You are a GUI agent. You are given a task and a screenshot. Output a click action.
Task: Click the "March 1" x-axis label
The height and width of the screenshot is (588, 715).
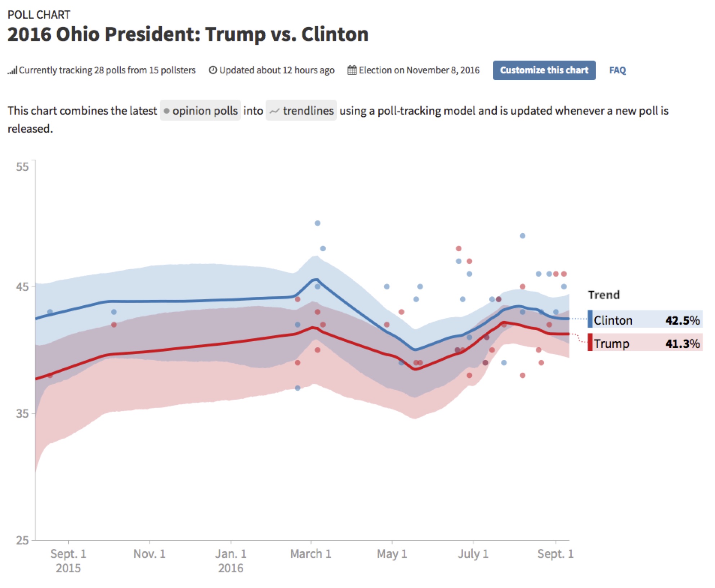tap(310, 554)
